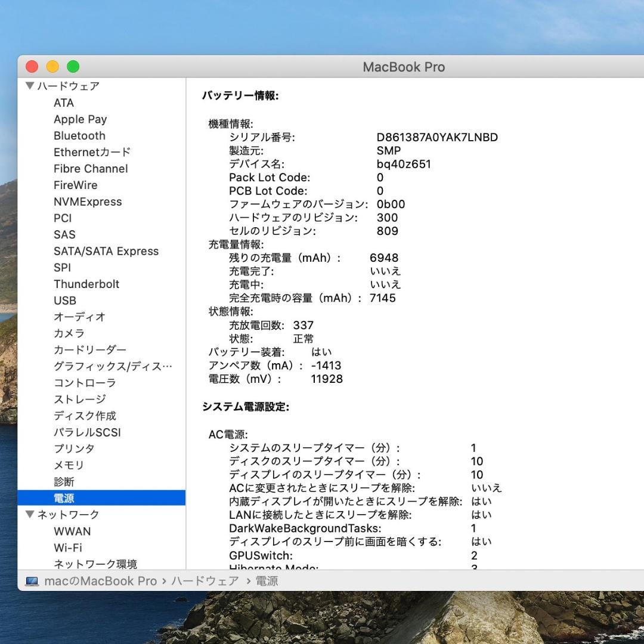Open the Apple Pay information section
This screenshot has width=644, height=644.
click(80, 119)
